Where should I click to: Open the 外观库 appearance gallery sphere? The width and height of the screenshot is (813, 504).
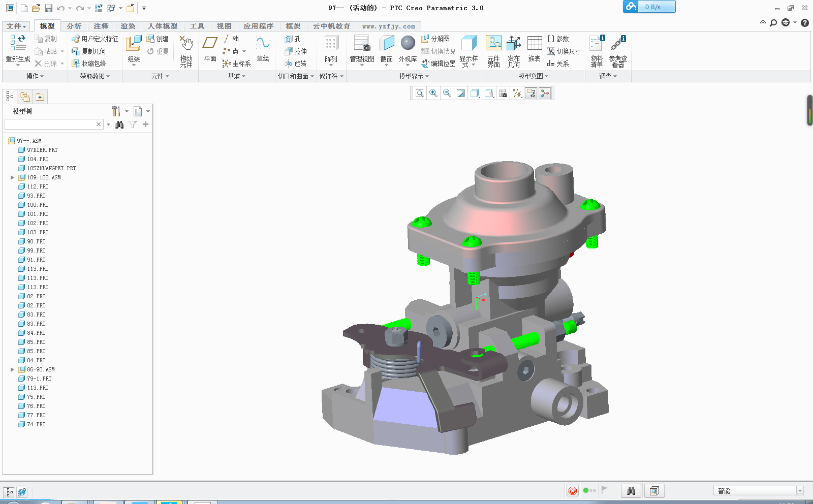coord(408,49)
